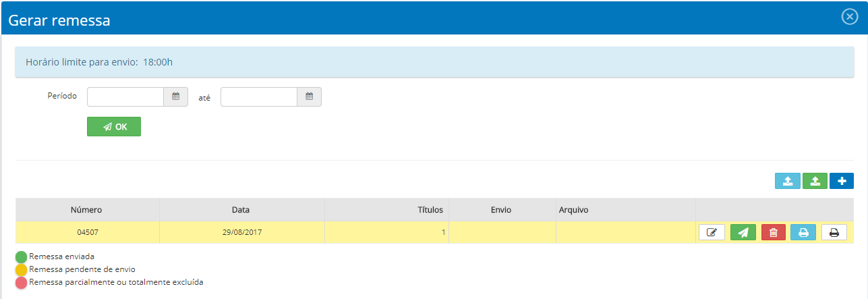The image size is (868, 299).
Task: Open the calendar picker for the 'até' end date
Action: pyautogui.click(x=309, y=97)
